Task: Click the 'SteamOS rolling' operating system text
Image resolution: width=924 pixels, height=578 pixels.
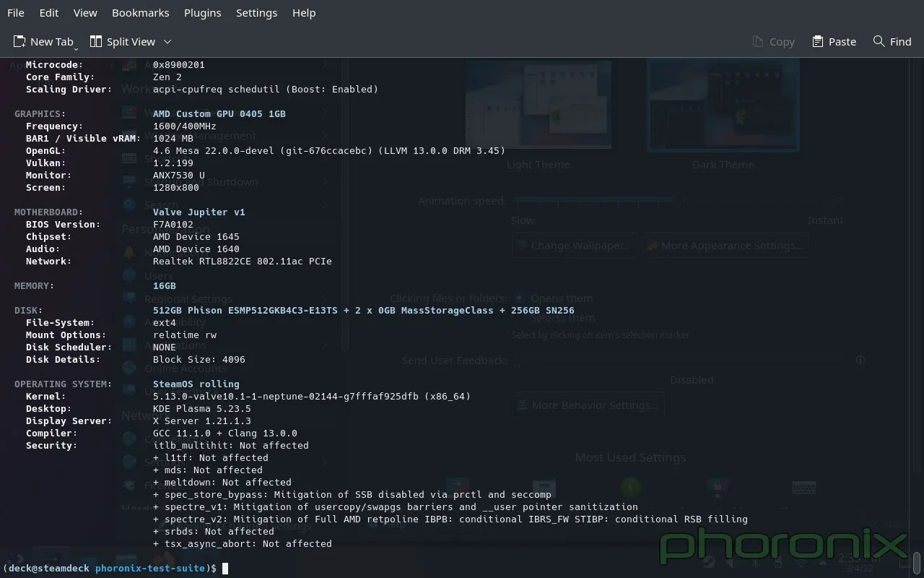Action: pos(196,384)
